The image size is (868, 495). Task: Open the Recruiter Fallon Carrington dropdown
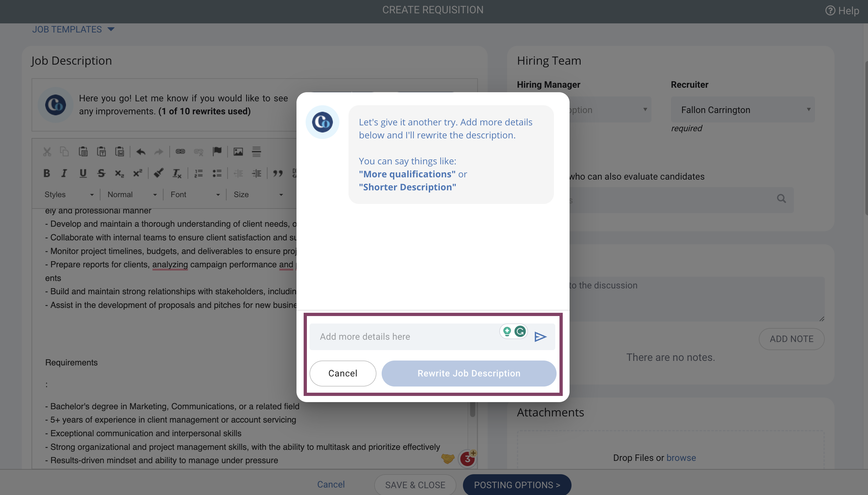click(743, 110)
